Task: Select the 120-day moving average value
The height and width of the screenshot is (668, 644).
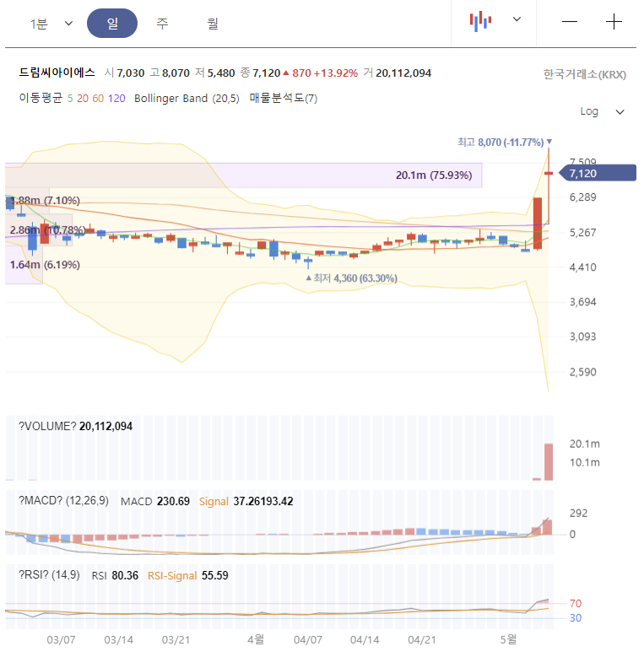Action: click(x=116, y=99)
